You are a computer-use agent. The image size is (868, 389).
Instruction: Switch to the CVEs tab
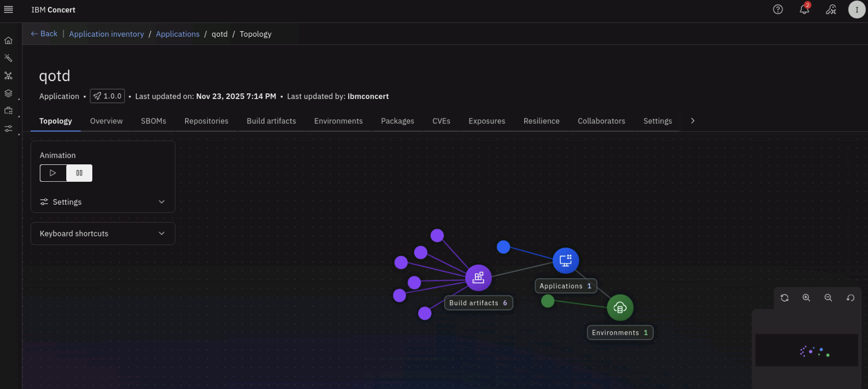point(441,121)
